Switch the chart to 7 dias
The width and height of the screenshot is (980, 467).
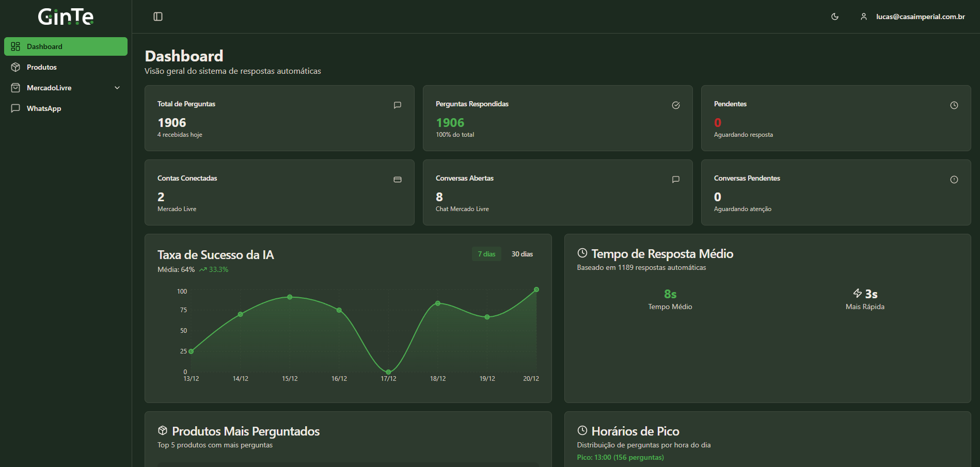click(x=486, y=254)
